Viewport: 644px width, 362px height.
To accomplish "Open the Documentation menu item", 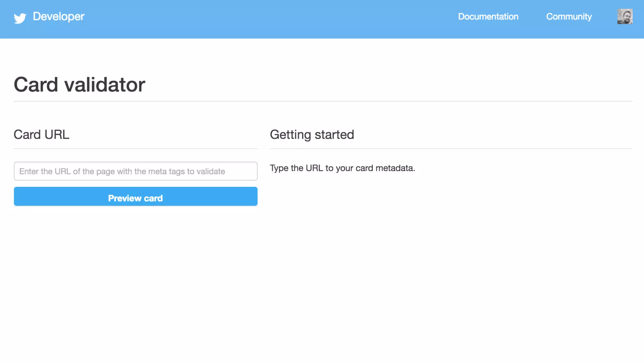I will click(488, 17).
